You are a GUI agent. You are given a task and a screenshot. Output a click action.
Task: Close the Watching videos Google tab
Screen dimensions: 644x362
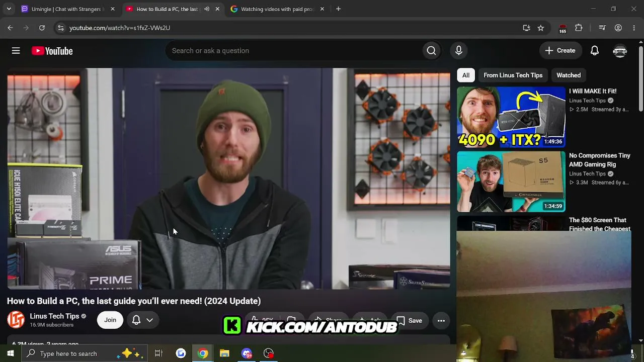tap(322, 9)
